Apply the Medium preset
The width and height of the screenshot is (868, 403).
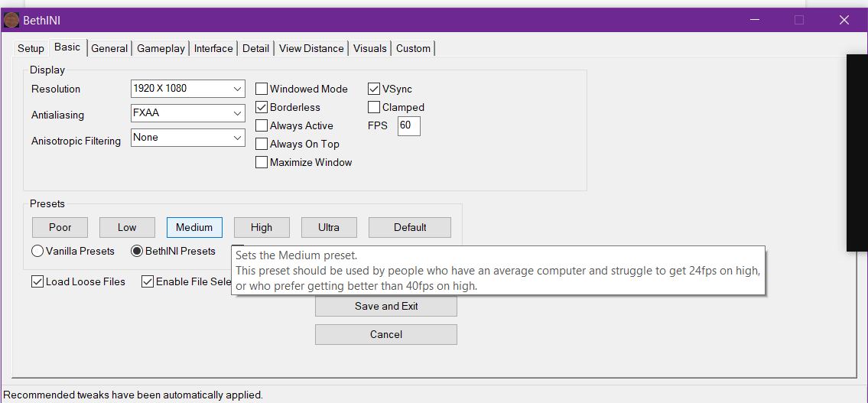coord(194,228)
